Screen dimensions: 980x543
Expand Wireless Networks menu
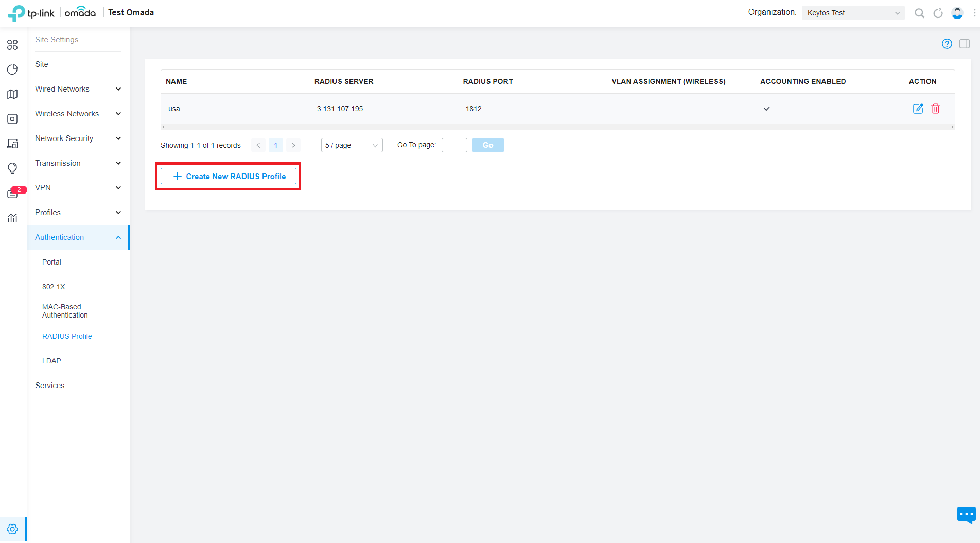pos(78,114)
